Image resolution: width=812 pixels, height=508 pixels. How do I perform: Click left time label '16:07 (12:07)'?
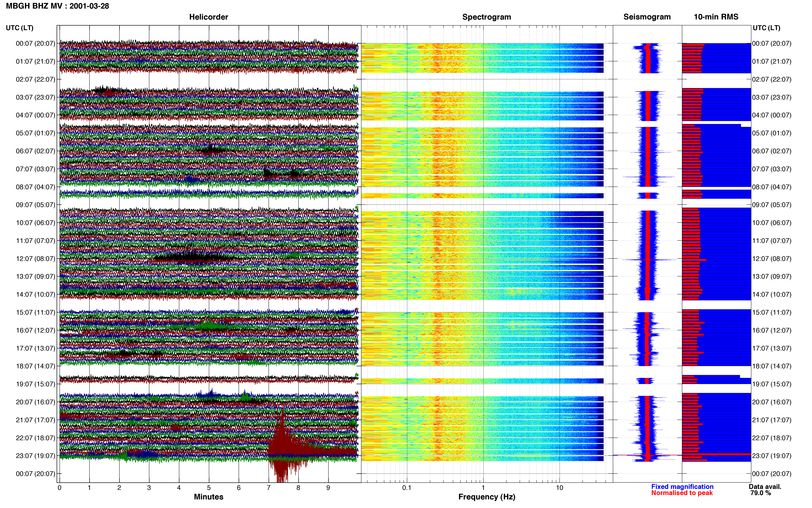point(36,330)
